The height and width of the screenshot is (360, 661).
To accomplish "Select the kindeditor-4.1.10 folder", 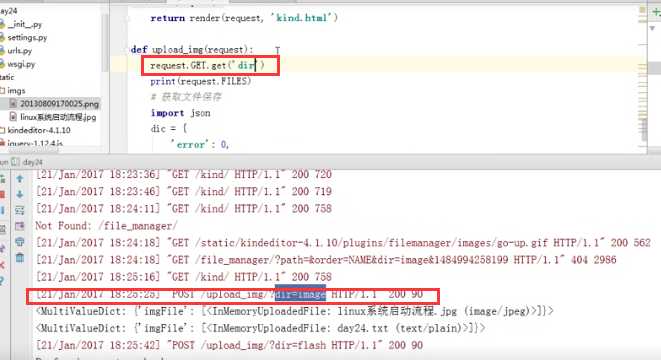I will click(x=39, y=130).
